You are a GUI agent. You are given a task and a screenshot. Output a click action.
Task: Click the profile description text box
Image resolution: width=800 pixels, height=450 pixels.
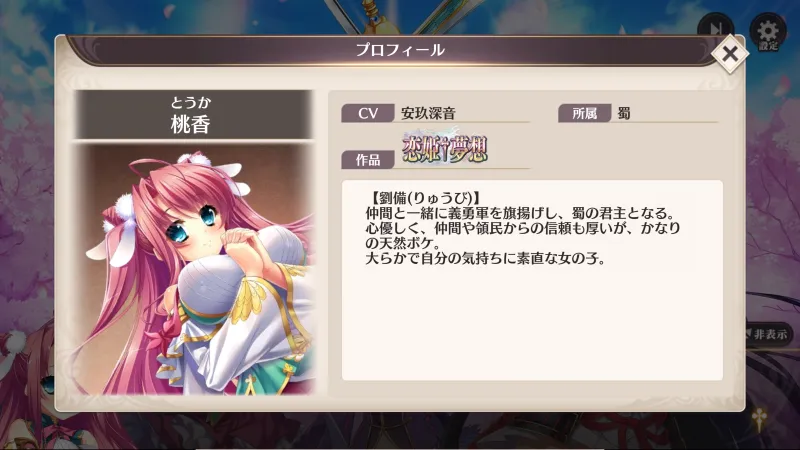pyautogui.click(x=532, y=280)
